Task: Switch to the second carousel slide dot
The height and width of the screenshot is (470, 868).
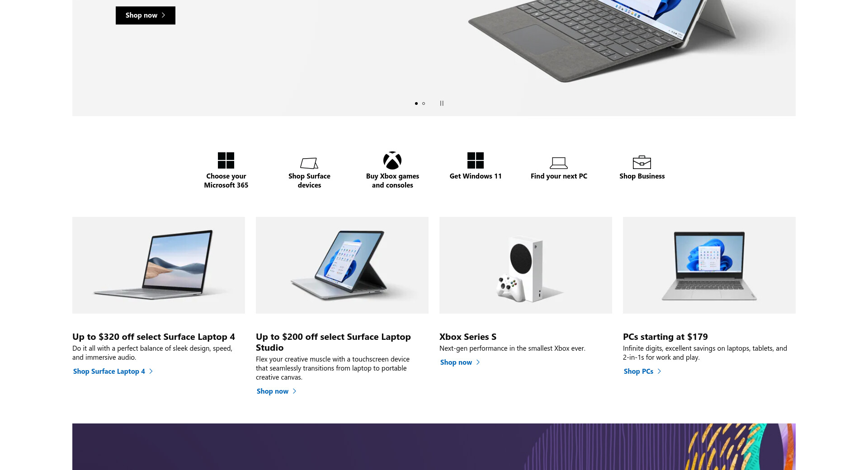Action: pyautogui.click(x=424, y=103)
